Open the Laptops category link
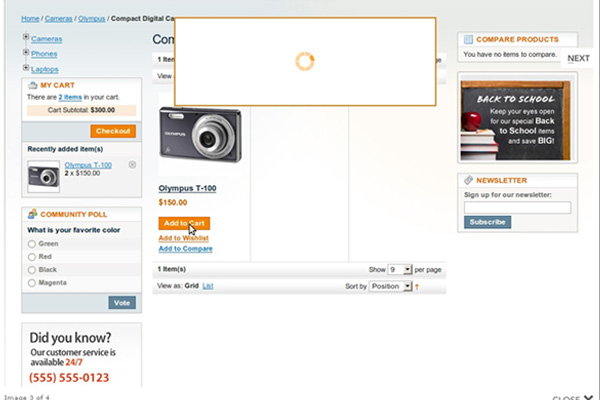The width and height of the screenshot is (600, 400). coord(45,70)
